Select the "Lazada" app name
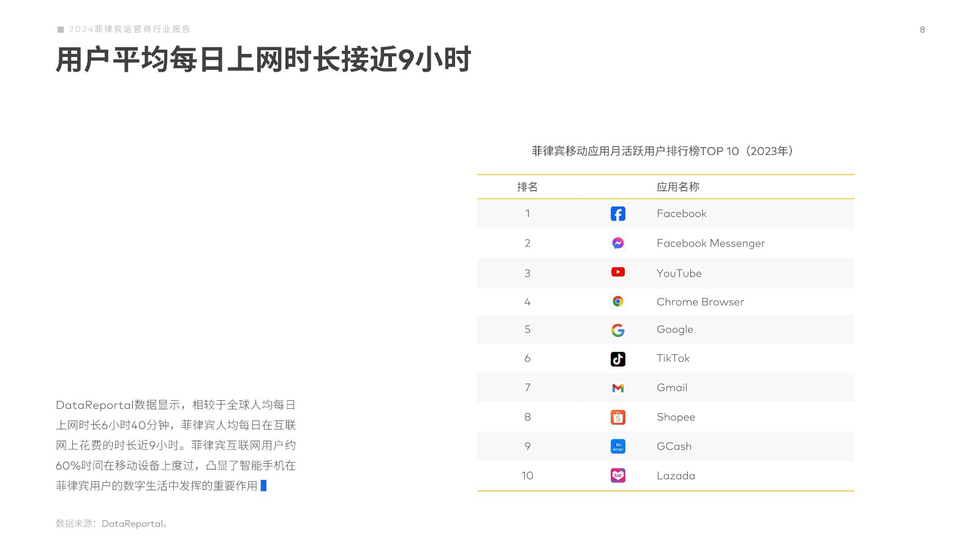The image size is (980, 551). [x=676, y=476]
